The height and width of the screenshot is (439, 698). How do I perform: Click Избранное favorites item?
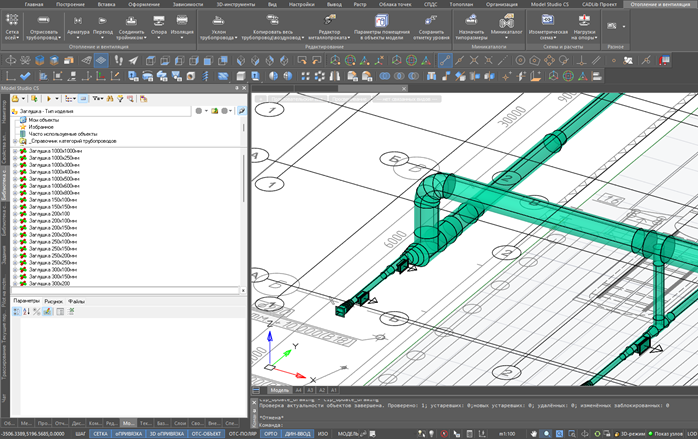click(x=41, y=127)
